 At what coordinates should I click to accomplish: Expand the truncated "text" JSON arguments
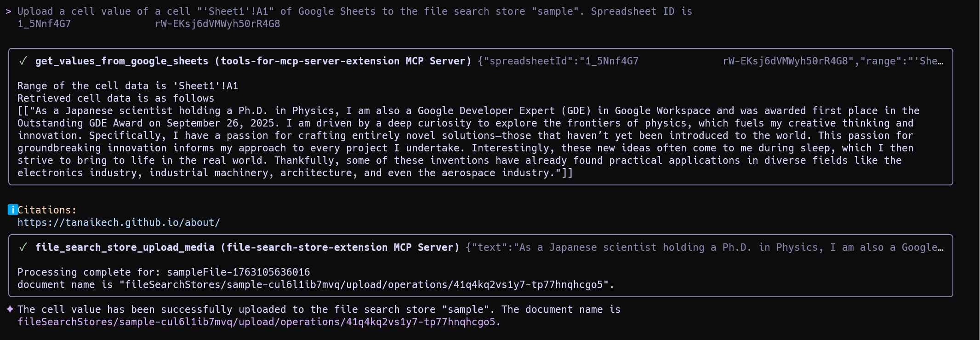[704, 248]
